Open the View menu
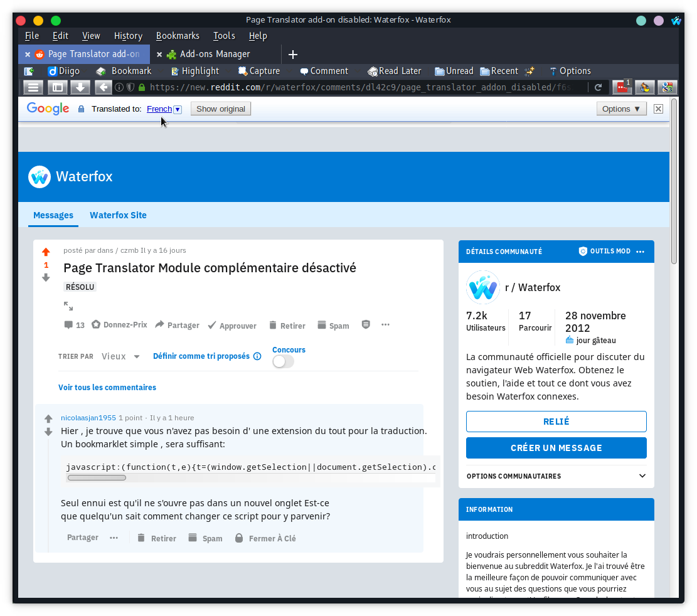 pos(91,36)
